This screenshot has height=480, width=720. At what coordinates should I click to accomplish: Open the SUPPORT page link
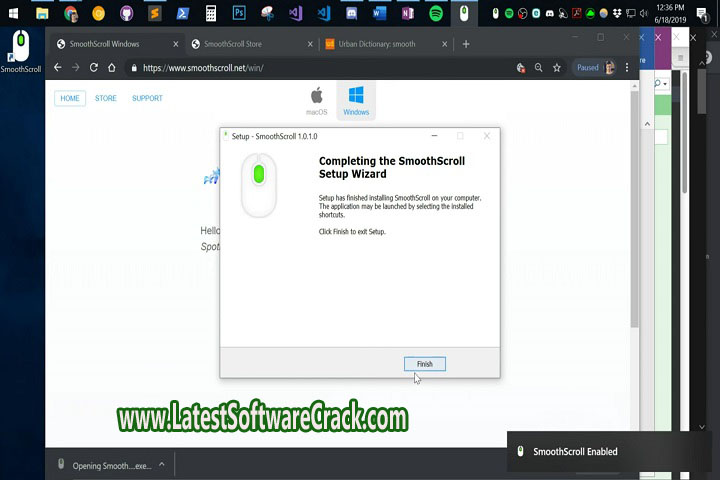tap(147, 98)
